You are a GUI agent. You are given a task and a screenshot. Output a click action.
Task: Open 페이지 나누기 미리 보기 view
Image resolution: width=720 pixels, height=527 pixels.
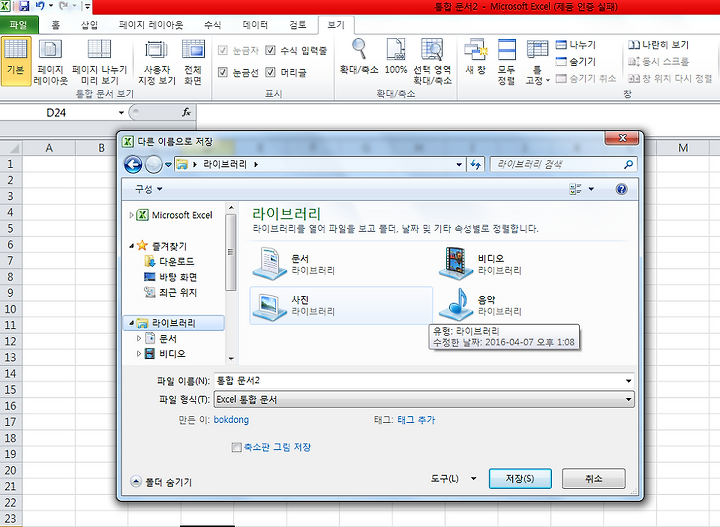99,62
